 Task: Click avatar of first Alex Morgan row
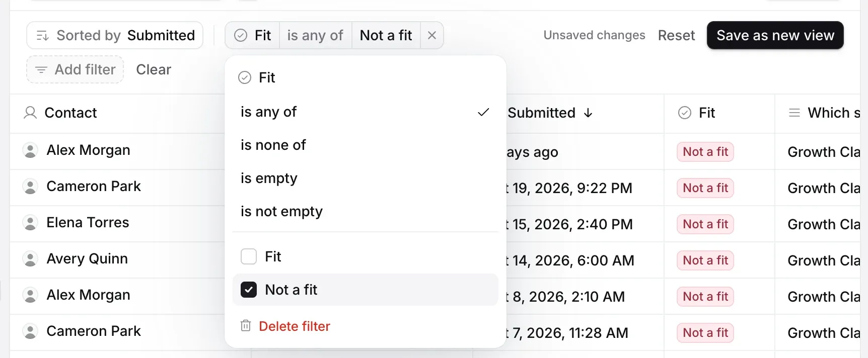30,150
